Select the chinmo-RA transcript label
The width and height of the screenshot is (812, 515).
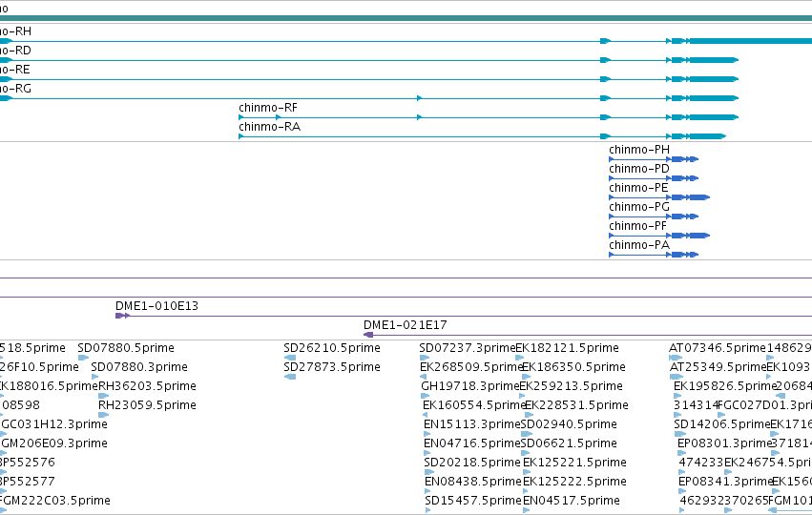tap(269, 127)
